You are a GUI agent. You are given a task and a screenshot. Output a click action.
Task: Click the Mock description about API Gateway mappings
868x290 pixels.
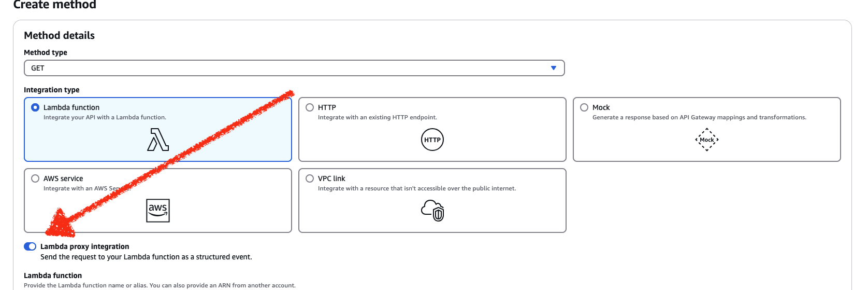click(699, 117)
